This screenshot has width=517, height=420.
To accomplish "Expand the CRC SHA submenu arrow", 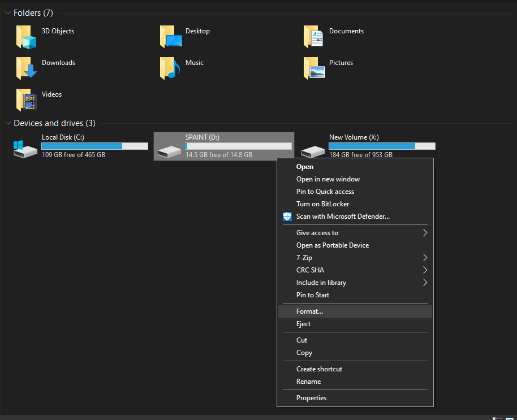I will tap(425, 270).
